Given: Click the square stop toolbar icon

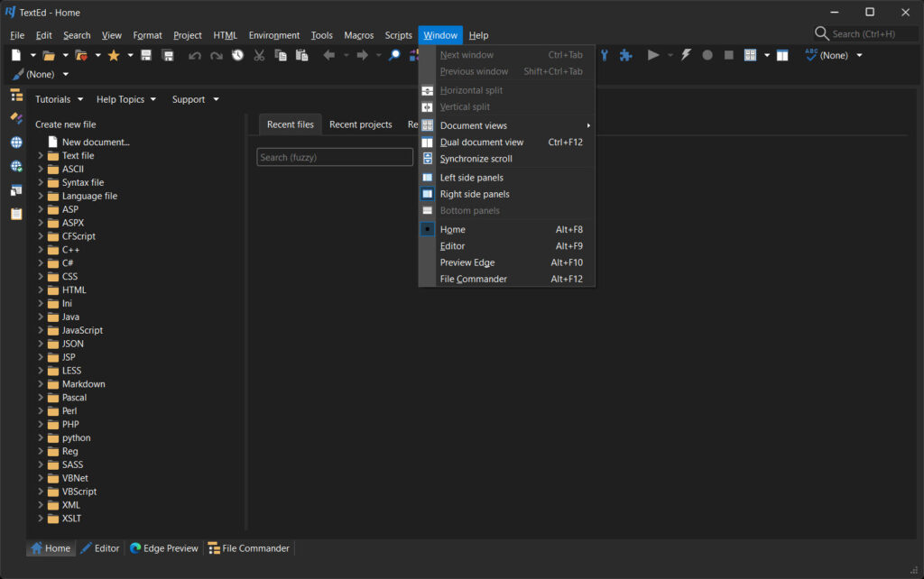Looking at the screenshot, I should click(729, 55).
